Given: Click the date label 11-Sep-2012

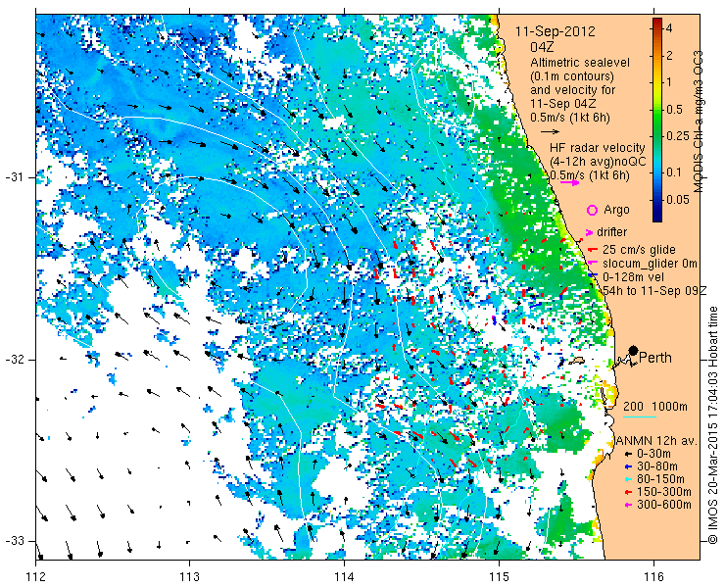Looking at the screenshot, I should coord(556,32).
